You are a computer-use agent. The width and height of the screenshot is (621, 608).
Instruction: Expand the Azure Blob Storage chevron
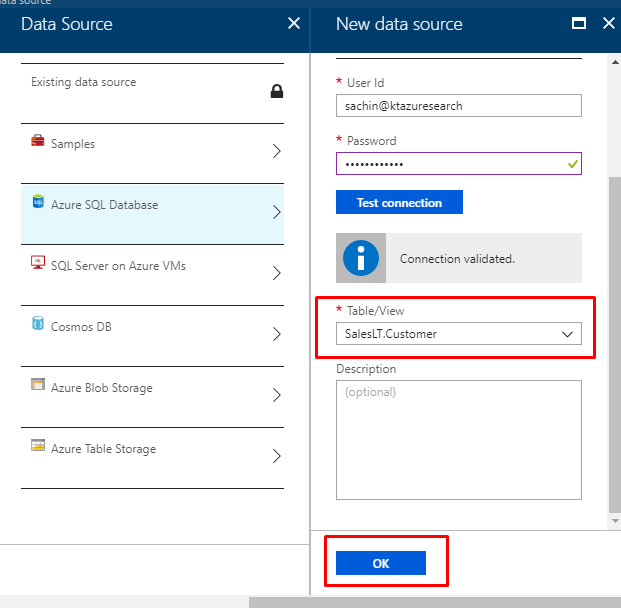coord(277,395)
